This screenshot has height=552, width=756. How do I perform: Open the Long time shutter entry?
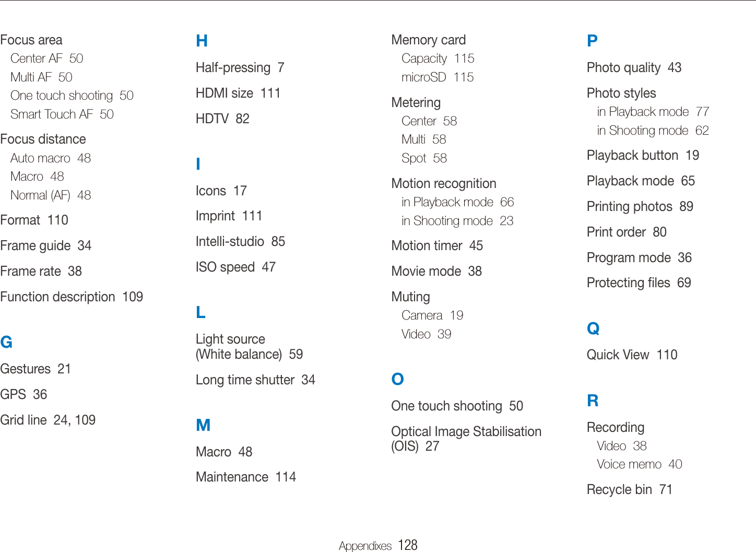pyautogui.click(x=255, y=380)
